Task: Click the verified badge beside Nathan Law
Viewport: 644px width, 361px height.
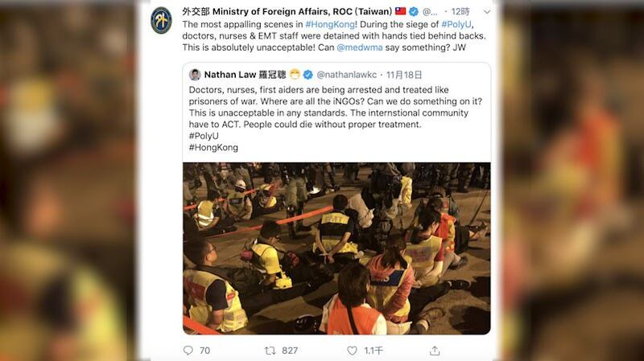Action: (308, 75)
